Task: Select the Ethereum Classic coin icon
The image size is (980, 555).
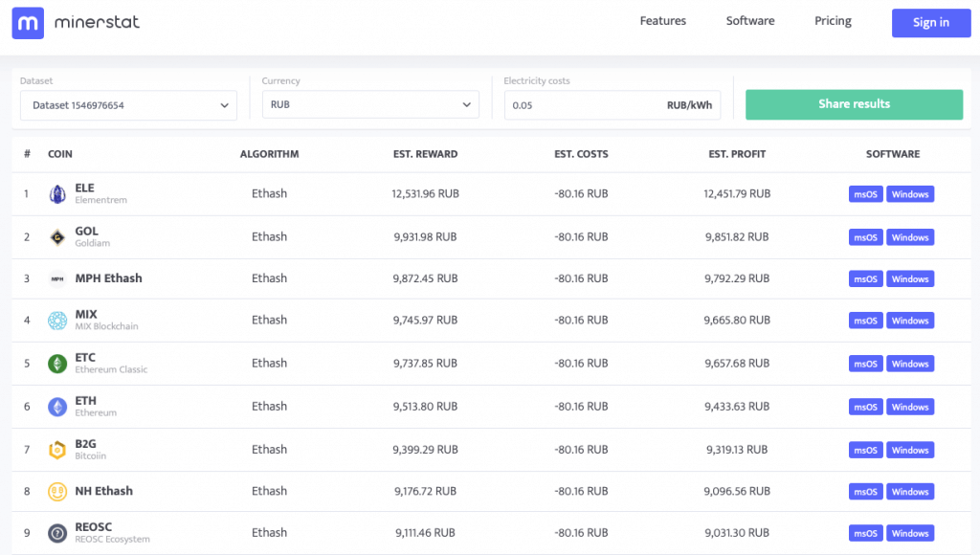Action: click(57, 364)
